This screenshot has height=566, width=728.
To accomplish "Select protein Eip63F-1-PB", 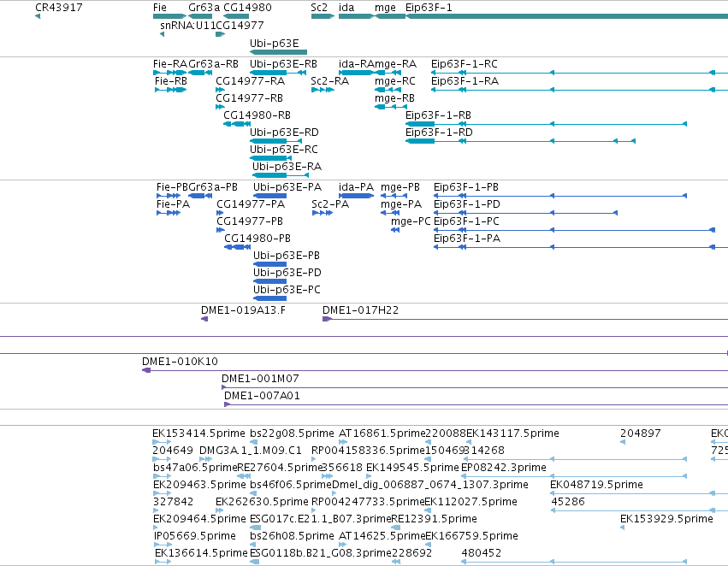I will tap(465, 187).
